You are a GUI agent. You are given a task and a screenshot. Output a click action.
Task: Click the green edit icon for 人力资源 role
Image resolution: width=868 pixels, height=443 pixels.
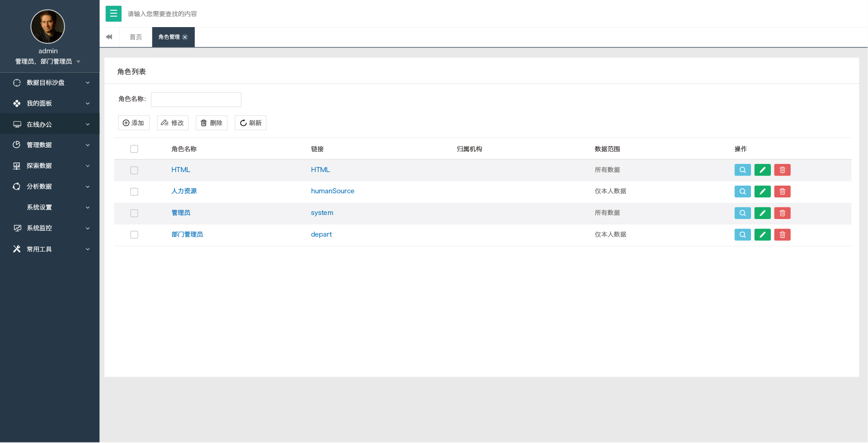[762, 191]
